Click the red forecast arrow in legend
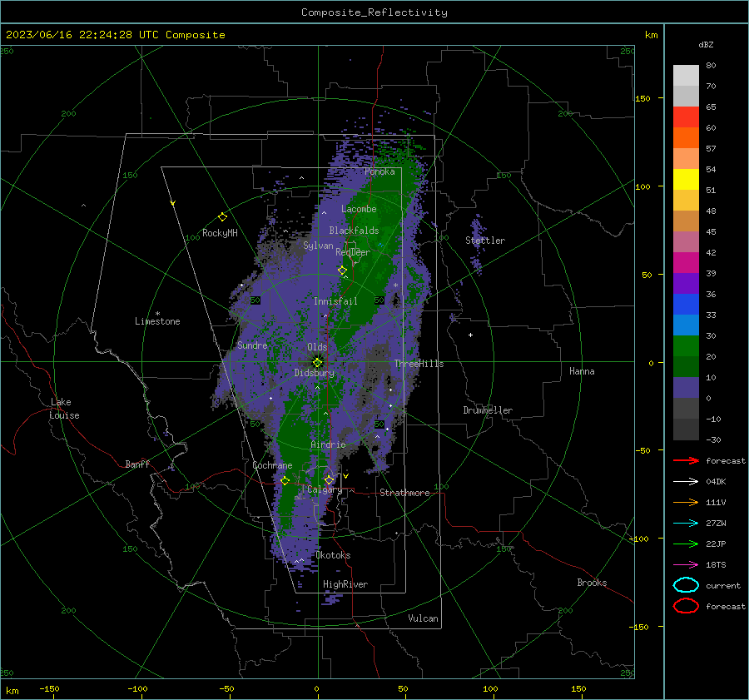Viewport: 749px width, 700px height. point(686,460)
